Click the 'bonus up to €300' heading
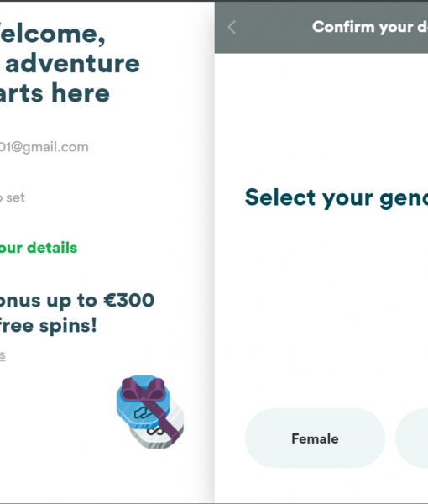 pyautogui.click(x=77, y=301)
